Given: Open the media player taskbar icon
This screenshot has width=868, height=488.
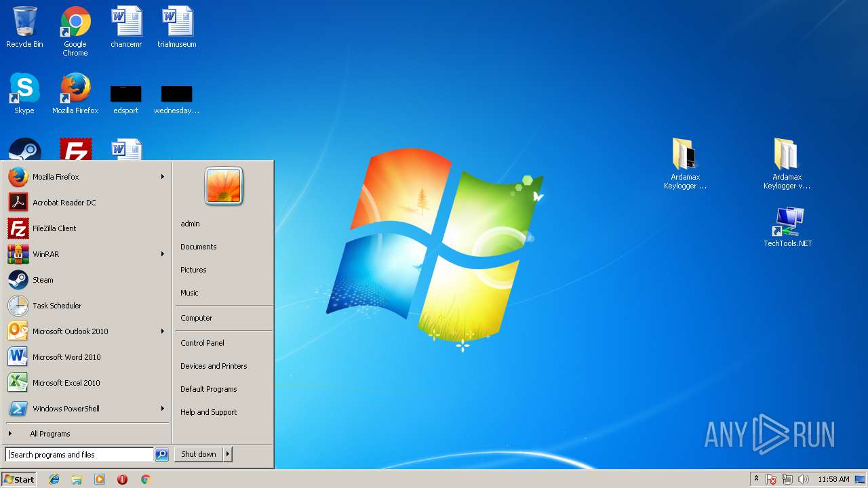Looking at the screenshot, I should [100, 479].
